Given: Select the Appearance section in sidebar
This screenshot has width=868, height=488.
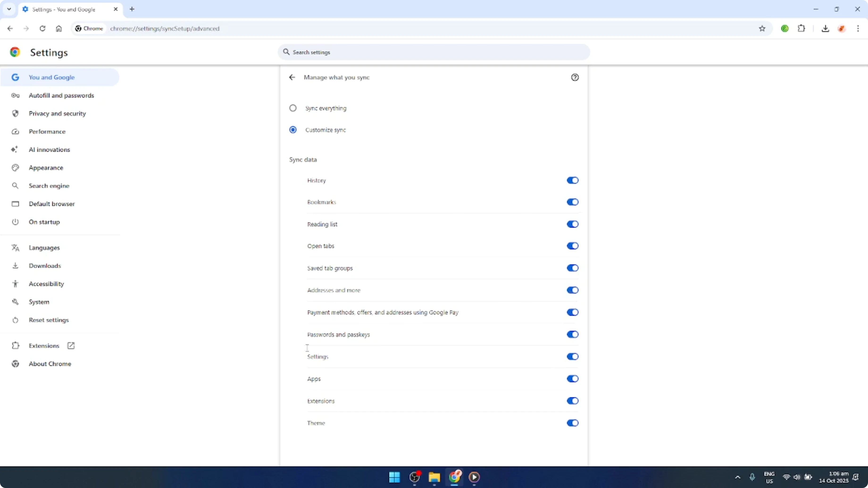Looking at the screenshot, I should point(46,167).
